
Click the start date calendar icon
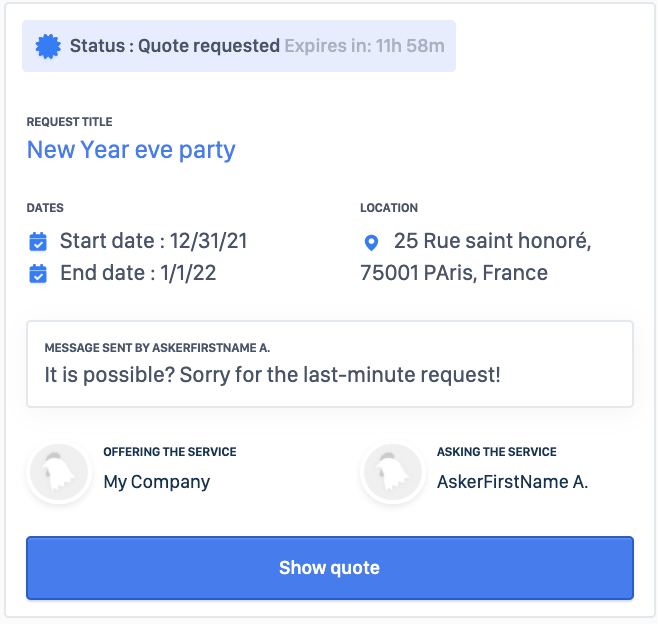38,241
